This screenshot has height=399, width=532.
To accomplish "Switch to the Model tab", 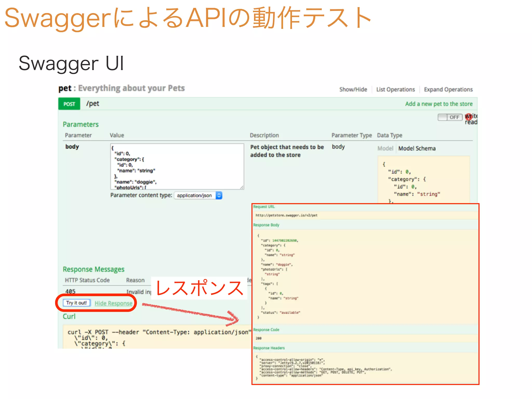I will (x=385, y=148).
